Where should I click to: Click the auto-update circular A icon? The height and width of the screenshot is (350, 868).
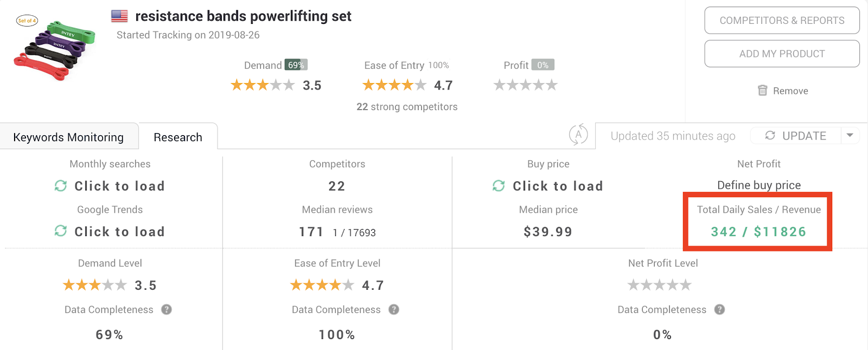[578, 135]
